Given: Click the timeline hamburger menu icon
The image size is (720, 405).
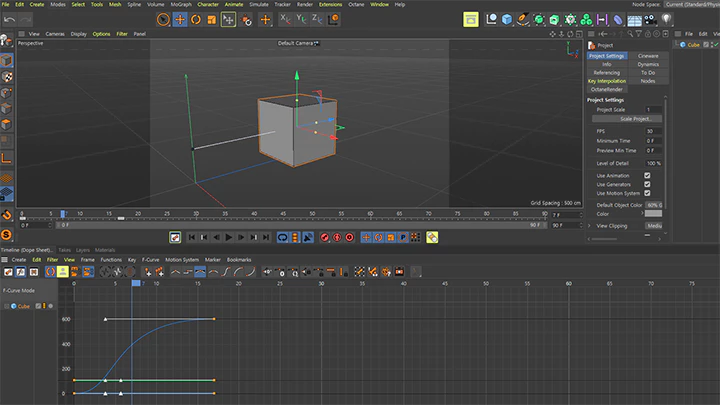Looking at the screenshot, I should 4,260.
